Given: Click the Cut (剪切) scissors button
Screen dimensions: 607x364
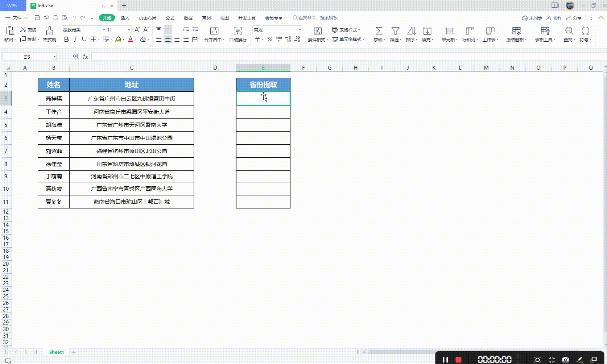Looking at the screenshot, I should click(x=28, y=30).
